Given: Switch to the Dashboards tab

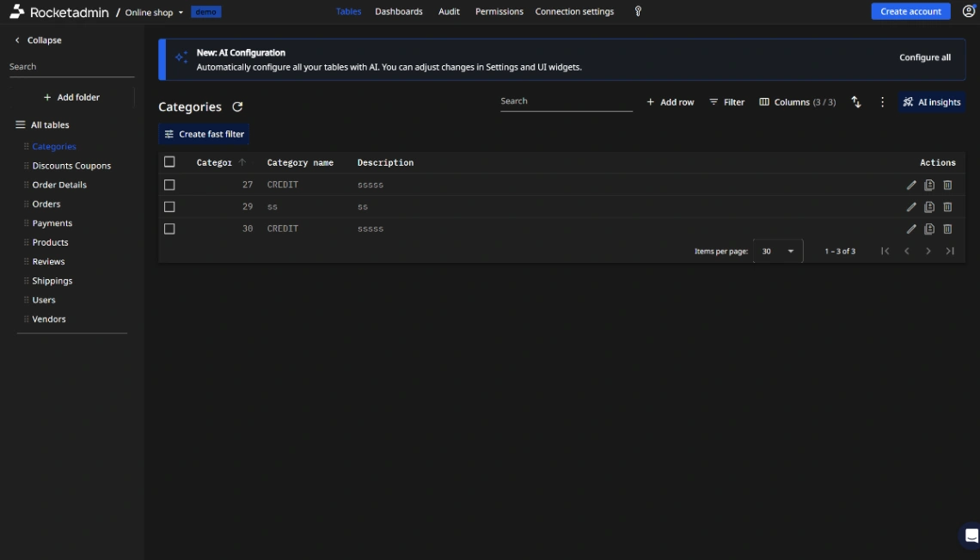Looking at the screenshot, I should click(396, 11).
